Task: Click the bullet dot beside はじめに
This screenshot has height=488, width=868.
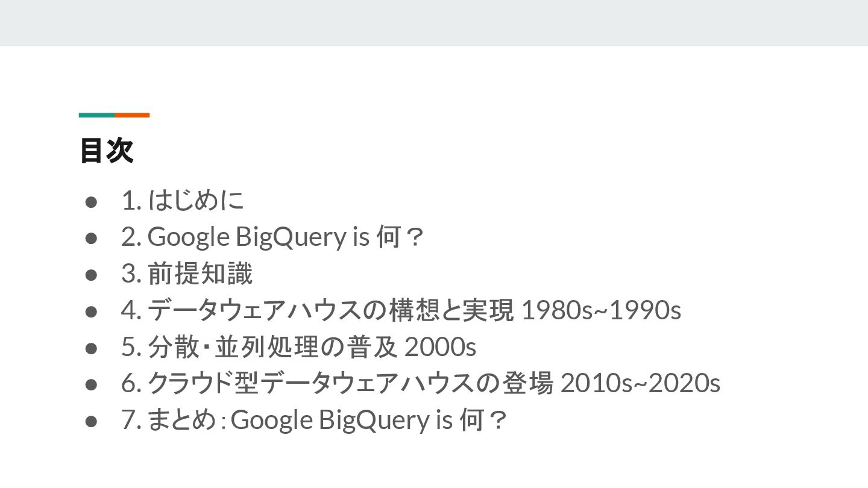Action: (x=91, y=201)
